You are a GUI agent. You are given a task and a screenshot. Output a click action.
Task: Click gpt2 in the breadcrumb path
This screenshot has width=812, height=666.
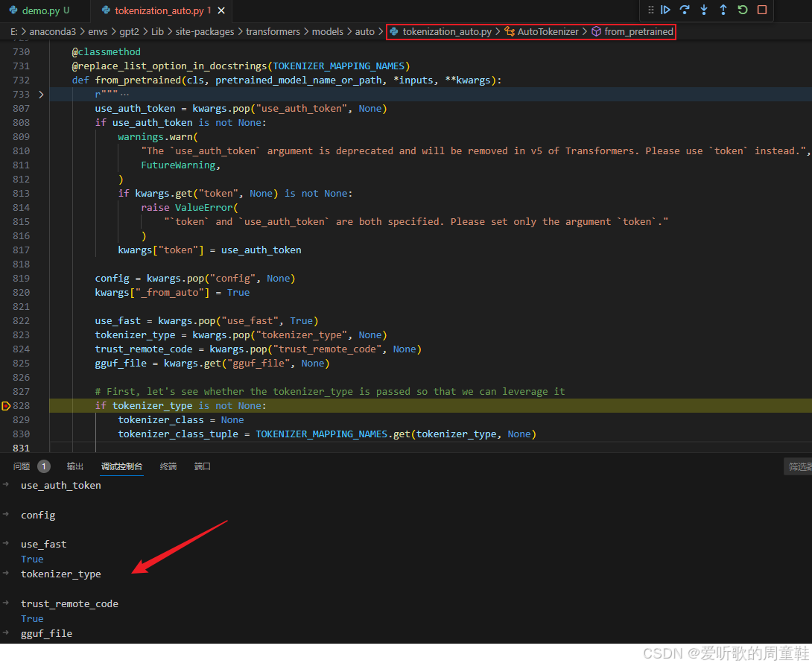click(130, 31)
